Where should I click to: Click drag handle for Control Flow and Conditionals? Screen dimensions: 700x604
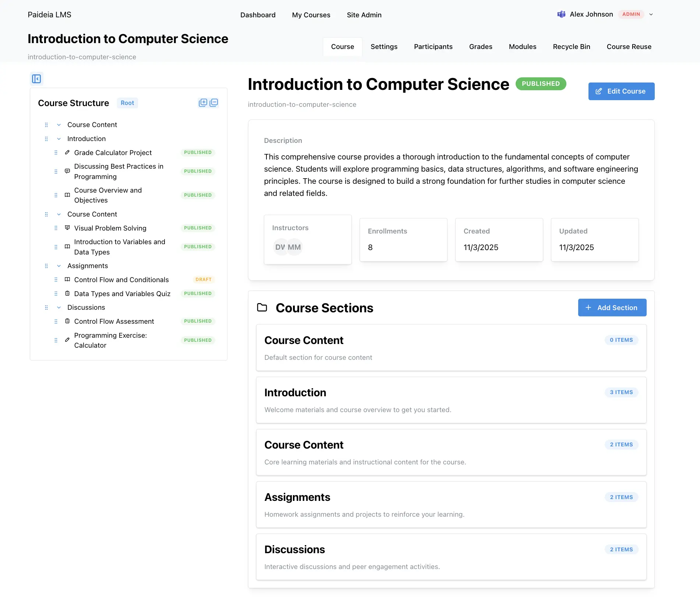tap(56, 280)
